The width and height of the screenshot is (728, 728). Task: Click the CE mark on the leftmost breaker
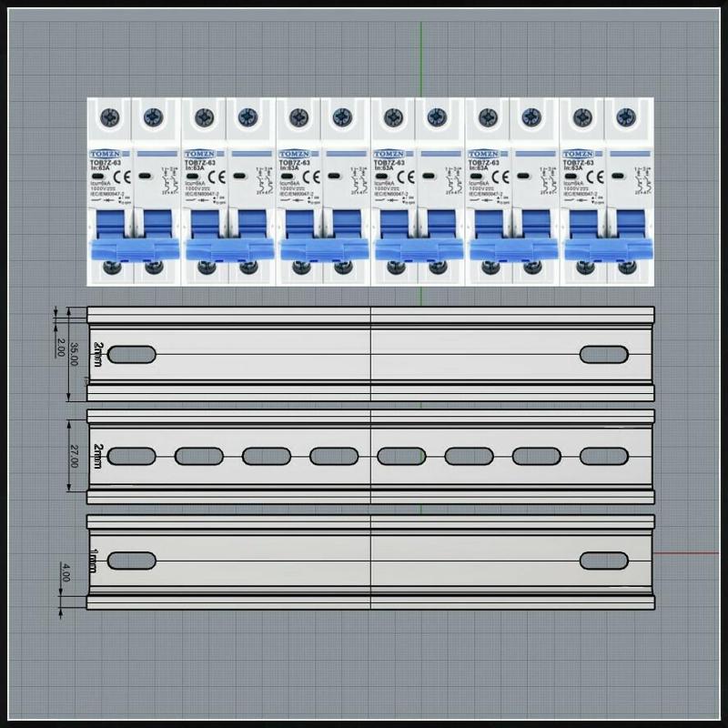122,177
